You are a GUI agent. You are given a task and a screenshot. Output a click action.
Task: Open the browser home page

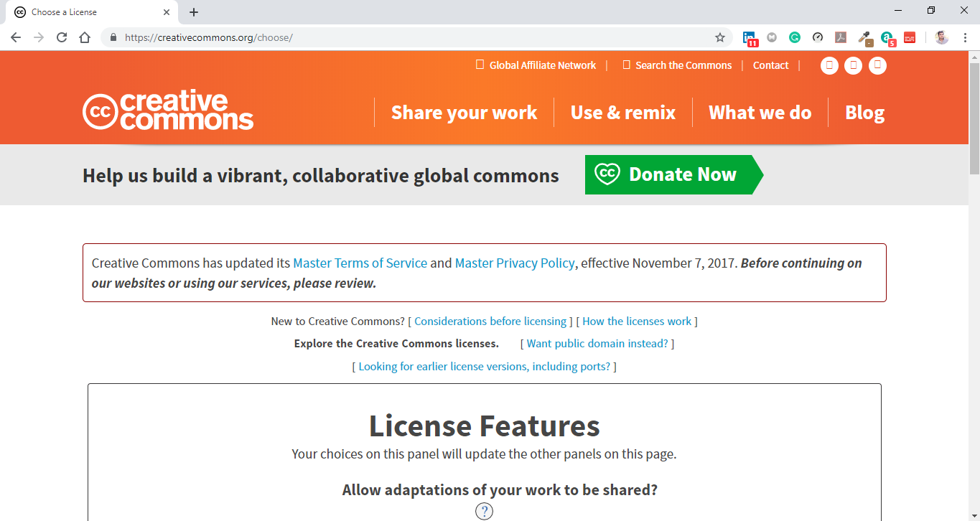tap(85, 37)
